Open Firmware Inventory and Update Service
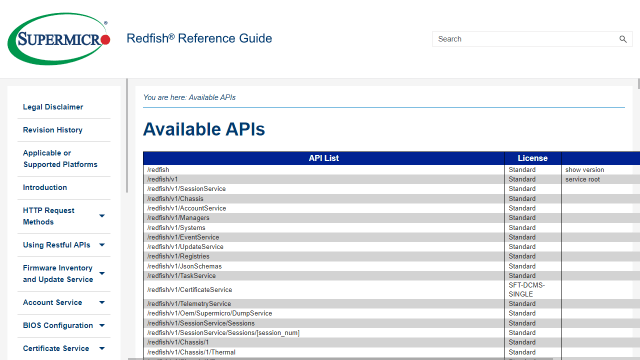The image size is (640, 360). click(x=58, y=274)
